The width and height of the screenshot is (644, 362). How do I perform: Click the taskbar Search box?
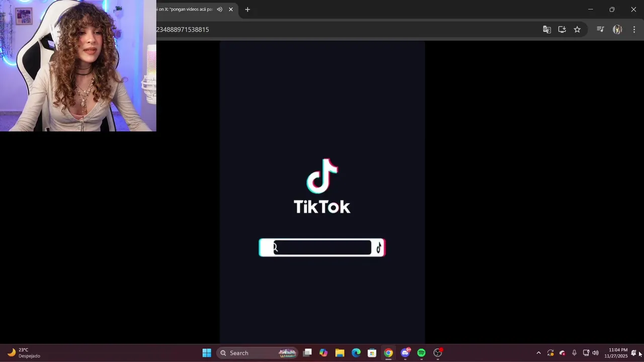pos(258,353)
